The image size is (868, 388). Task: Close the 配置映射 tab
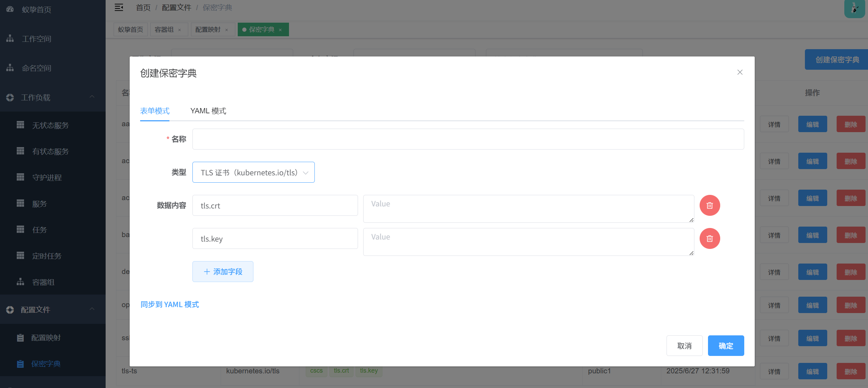[227, 30]
